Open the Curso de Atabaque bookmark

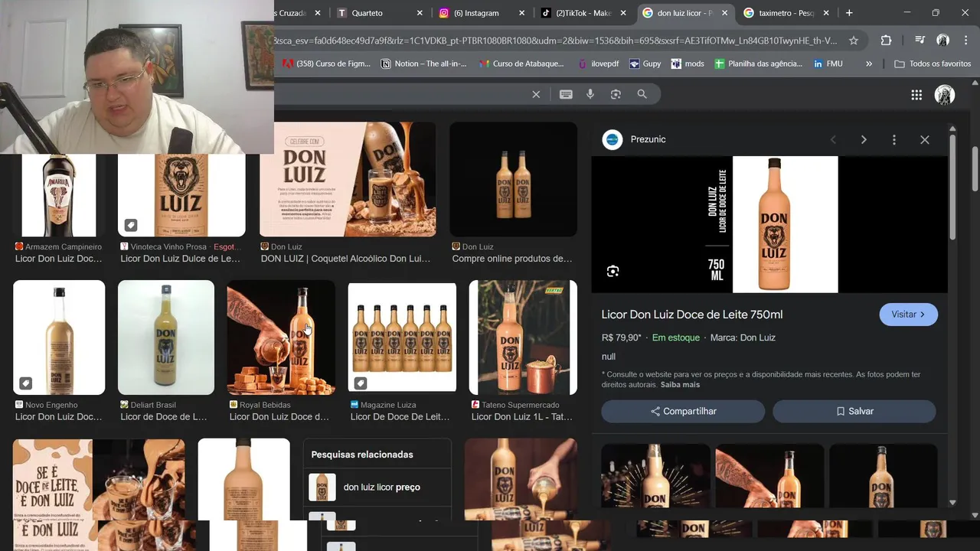[521, 64]
